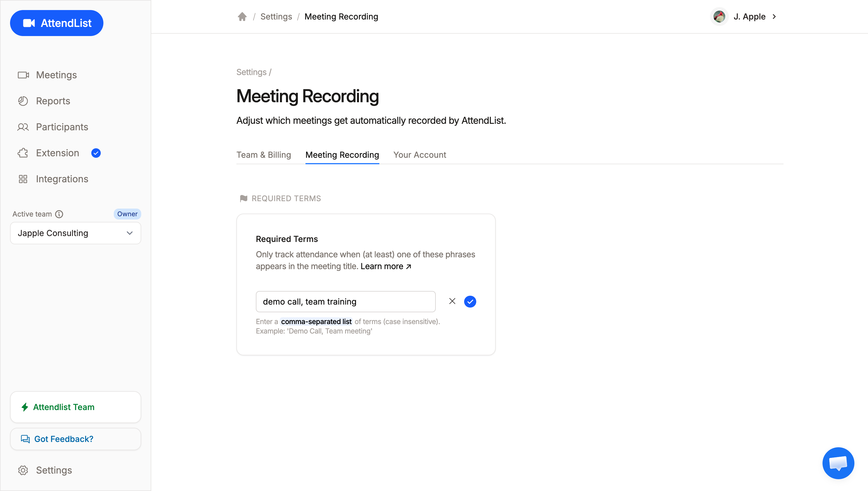
Task: Clear the terms using the X button
Action: (452, 301)
